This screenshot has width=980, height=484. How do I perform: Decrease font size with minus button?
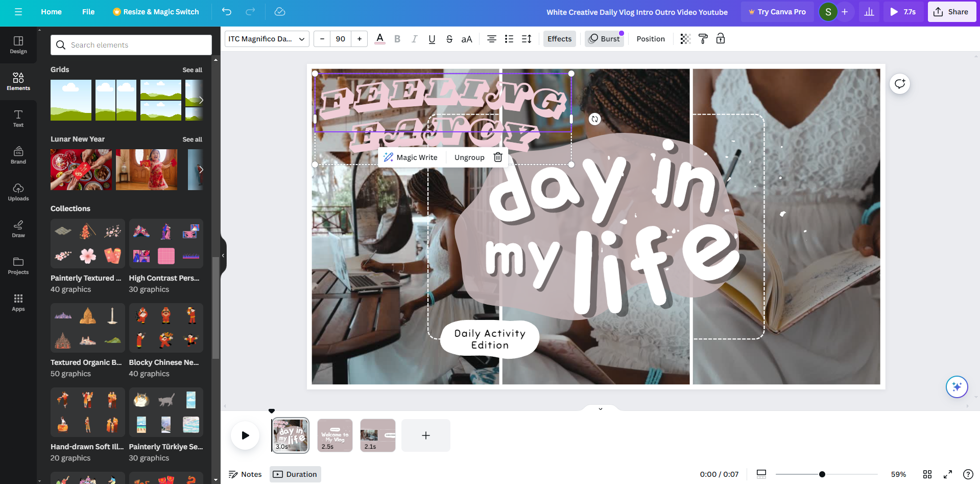click(322, 39)
